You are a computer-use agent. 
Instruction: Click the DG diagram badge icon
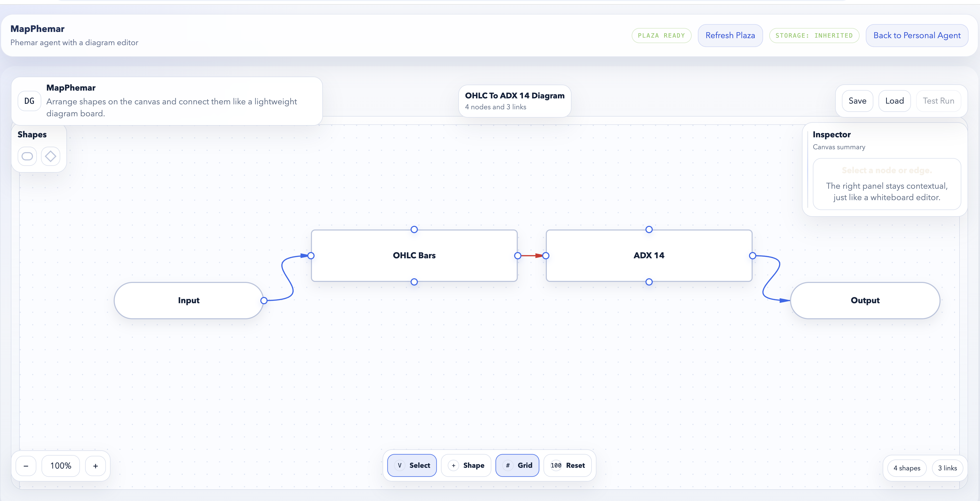click(x=29, y=101)
